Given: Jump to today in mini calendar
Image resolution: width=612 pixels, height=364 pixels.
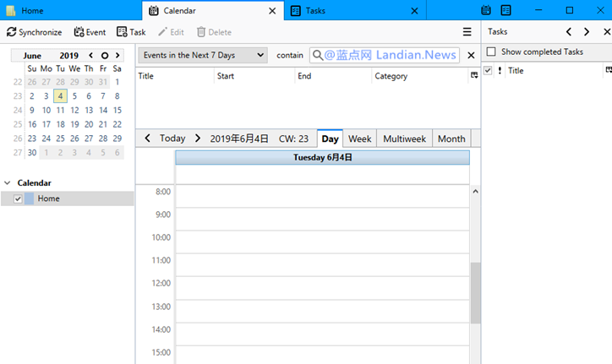Looking at the screenshot, I should (x=104, y=56).
